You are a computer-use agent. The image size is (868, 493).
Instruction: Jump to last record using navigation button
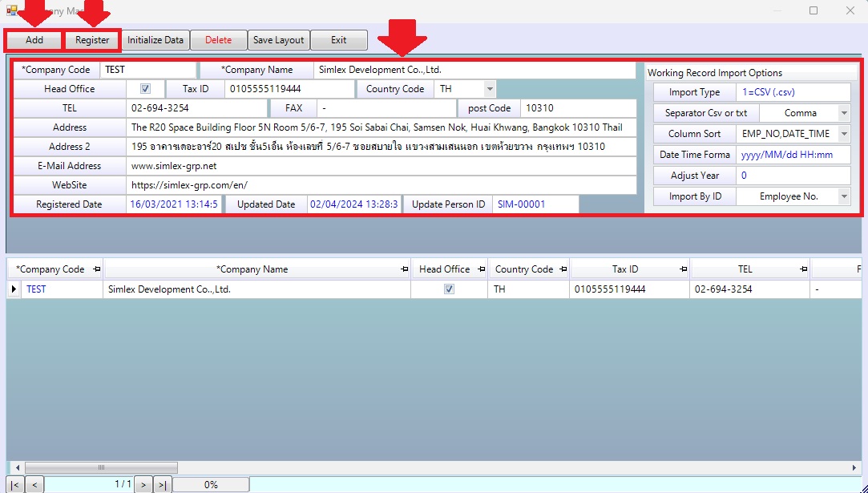pos(162,484)
